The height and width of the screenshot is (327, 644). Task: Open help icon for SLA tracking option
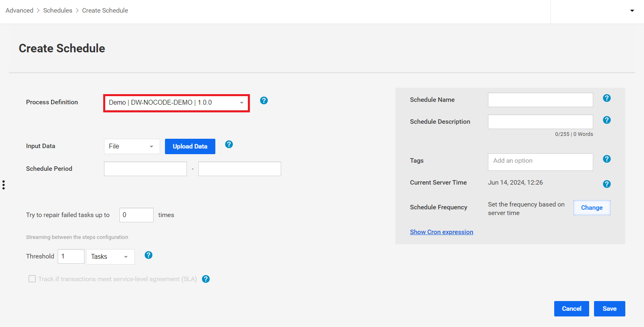(206, 279)
